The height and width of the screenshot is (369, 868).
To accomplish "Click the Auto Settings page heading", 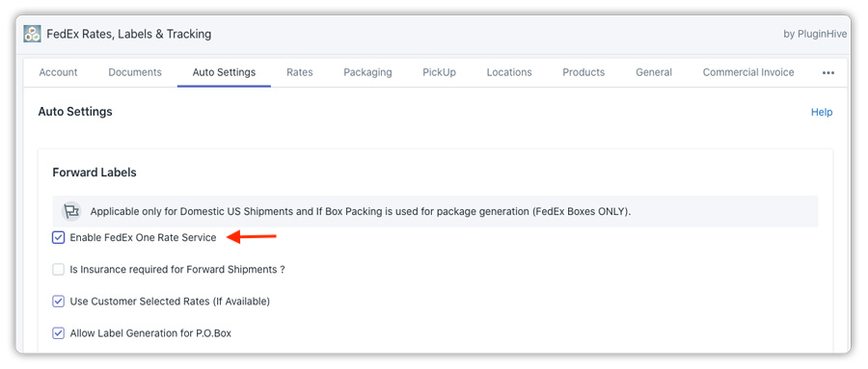I will pyautogui.click(x=75, y=112).
